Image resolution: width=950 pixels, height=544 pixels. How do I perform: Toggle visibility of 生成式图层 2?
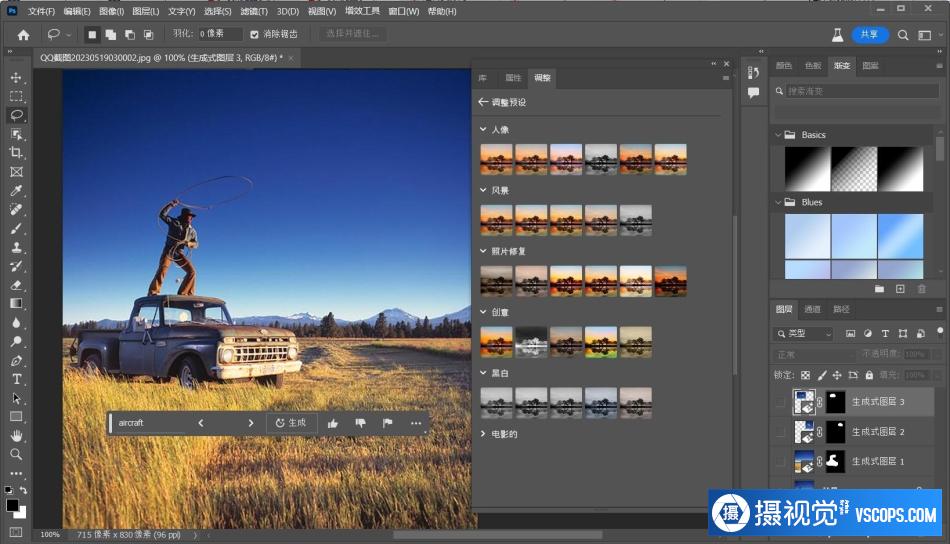pyautogui.click(x=780, y=432)
